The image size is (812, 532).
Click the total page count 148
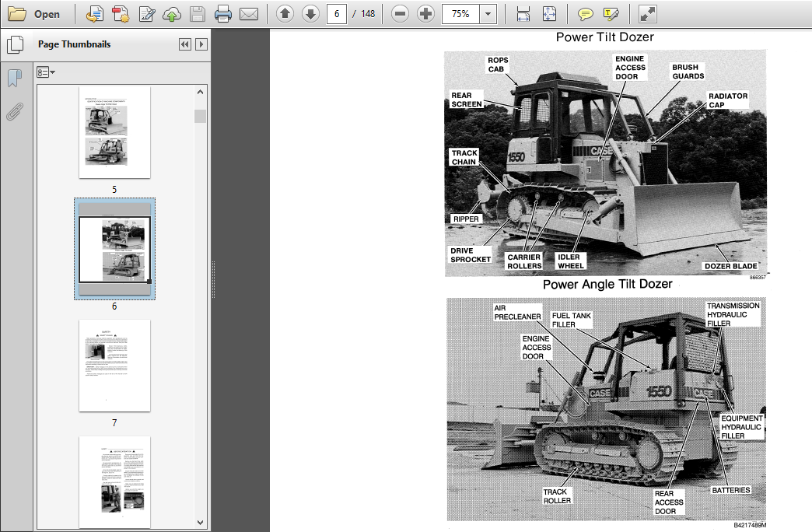coord(368,14)
